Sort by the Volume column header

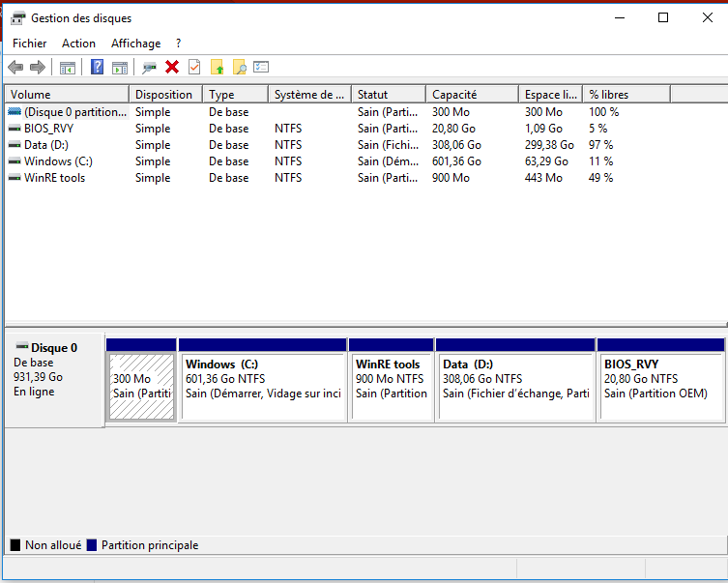(x=67, y=94)
